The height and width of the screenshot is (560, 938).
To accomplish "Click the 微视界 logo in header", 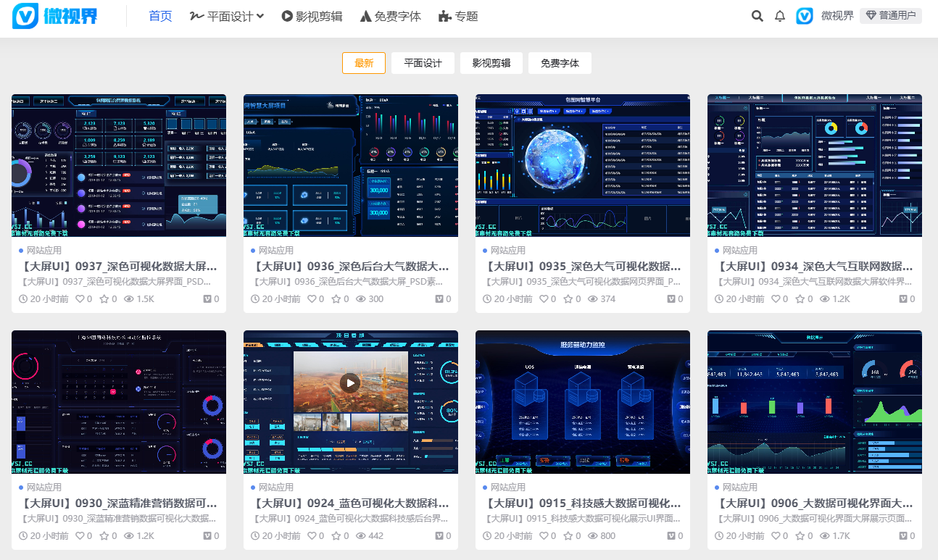I will coord(55,16).
